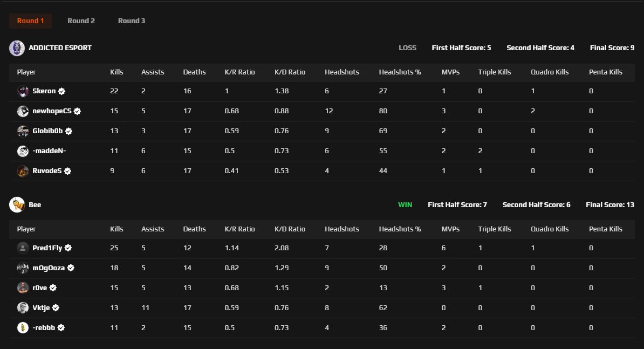The height and width of the screenshot is (349, 644).
Task: Open Skeron's player profile name
Action: pyautogui.click(x=44, y=91)
